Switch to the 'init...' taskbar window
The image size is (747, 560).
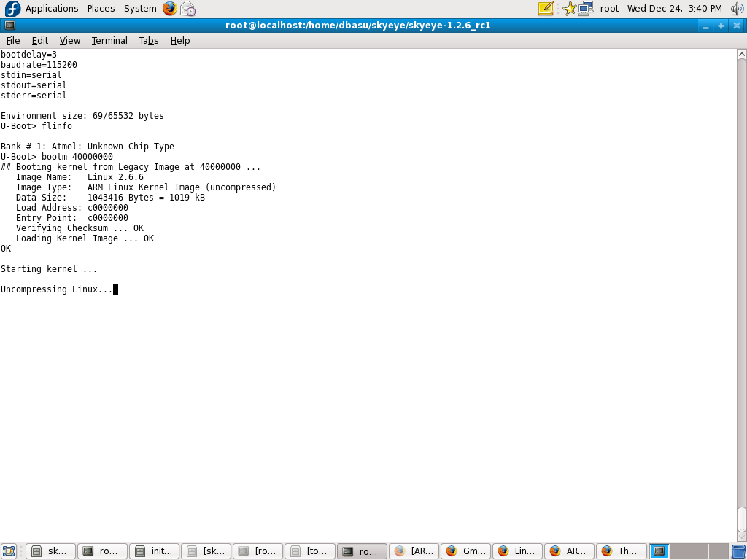155,551
